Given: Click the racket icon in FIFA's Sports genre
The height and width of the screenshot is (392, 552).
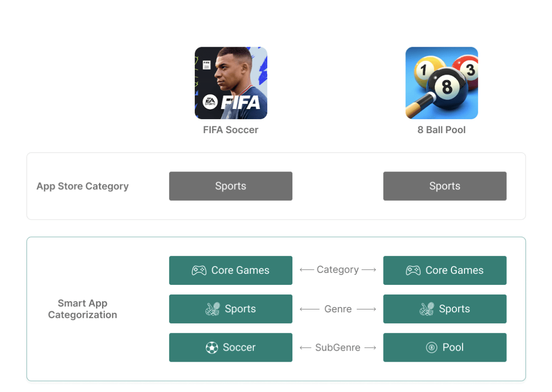Looking at the screenshot, I should tap(213, 309).
